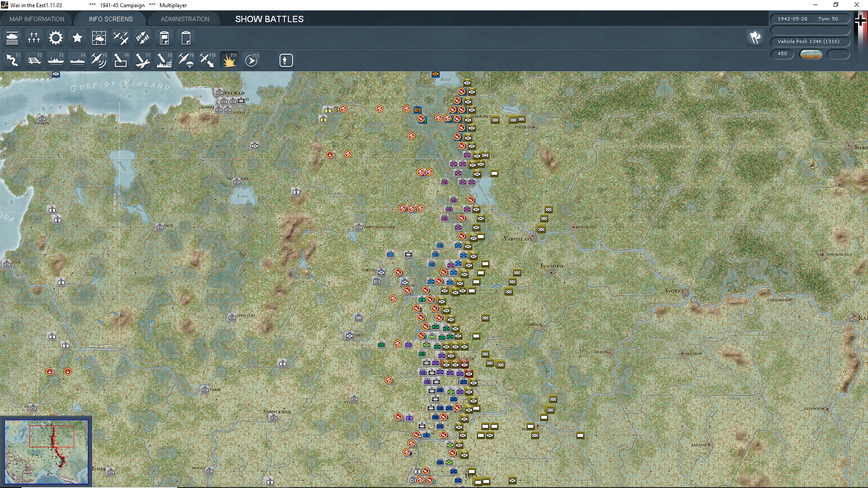
Task: Select the F1 move mode icon
Action: pos(12,60)
